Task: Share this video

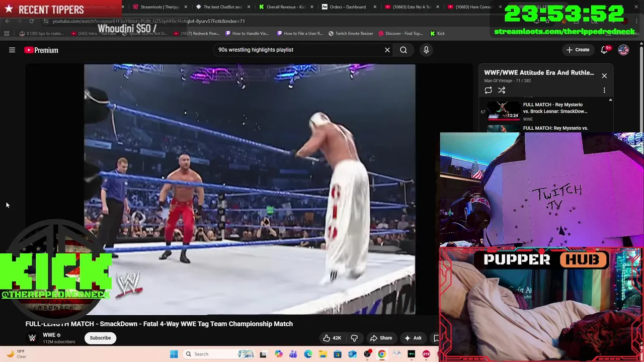Action: [x=381, y=338]
